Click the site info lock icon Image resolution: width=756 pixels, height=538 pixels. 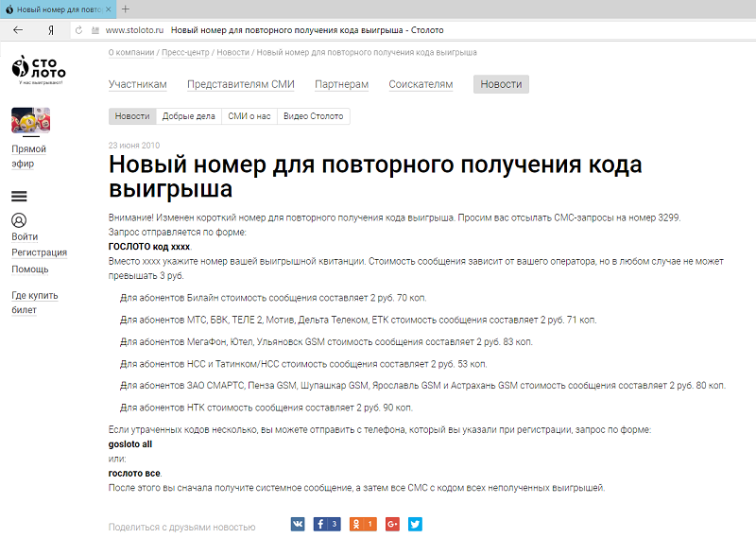(95, 30)
